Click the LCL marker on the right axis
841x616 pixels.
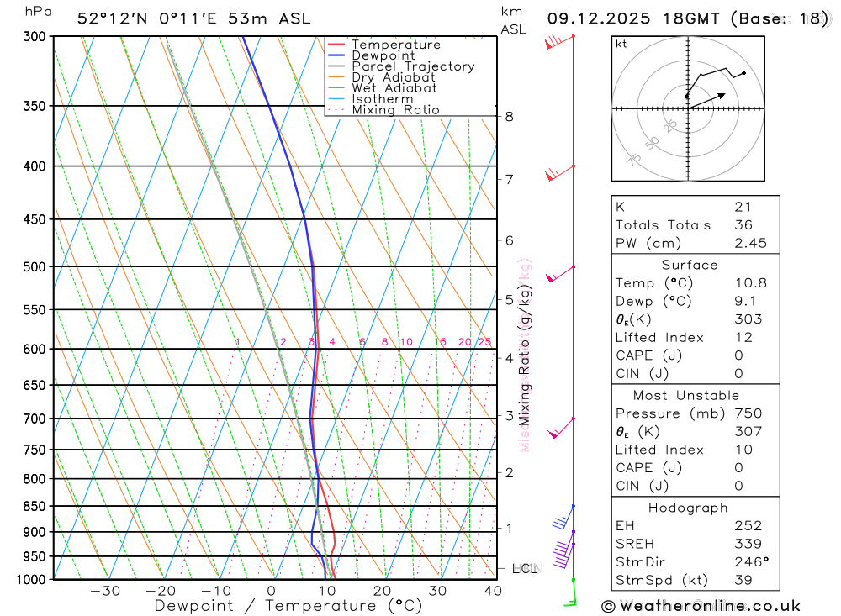click(x=524, y=569)
